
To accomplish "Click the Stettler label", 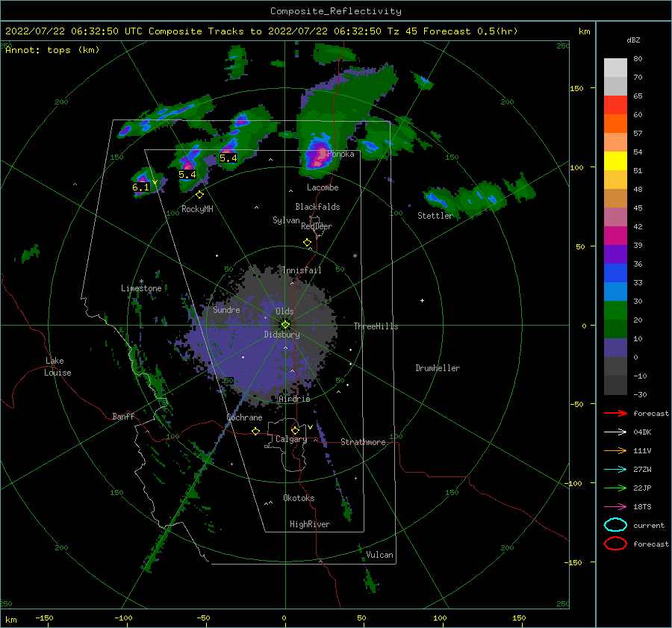I will [x=435, y=216].
